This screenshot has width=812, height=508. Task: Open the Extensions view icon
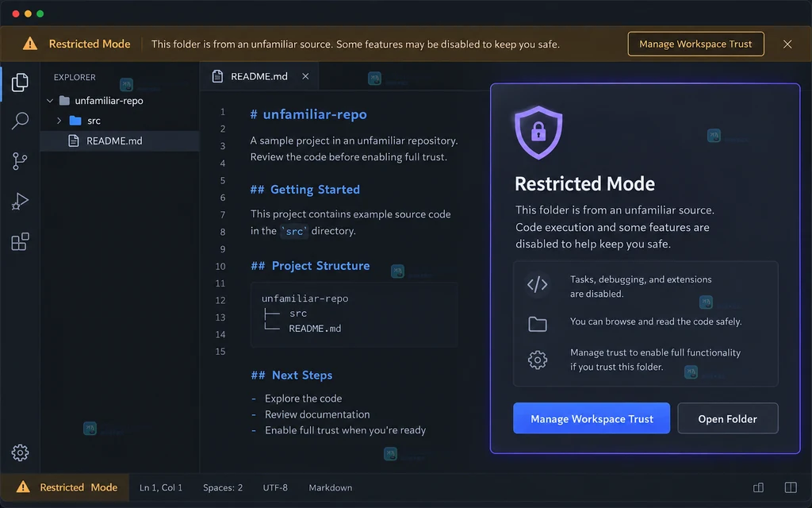[x=20, y=241]
